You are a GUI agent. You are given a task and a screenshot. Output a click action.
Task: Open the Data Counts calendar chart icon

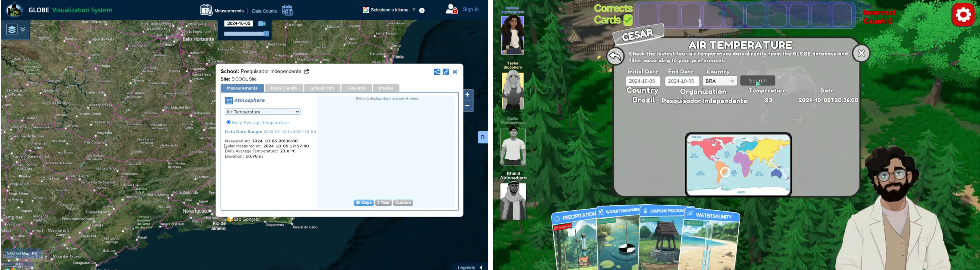click(288, 10)
